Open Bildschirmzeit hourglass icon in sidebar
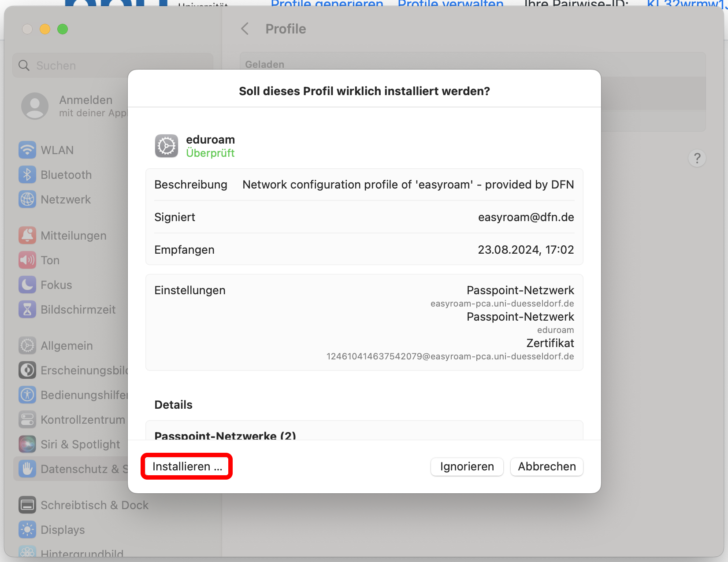Screen dimensions: 728x562 (x=27, y=310)
